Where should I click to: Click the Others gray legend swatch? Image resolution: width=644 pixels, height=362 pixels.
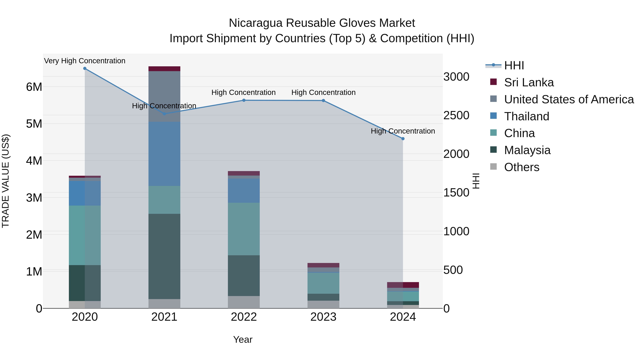click(x=494, y=166)
